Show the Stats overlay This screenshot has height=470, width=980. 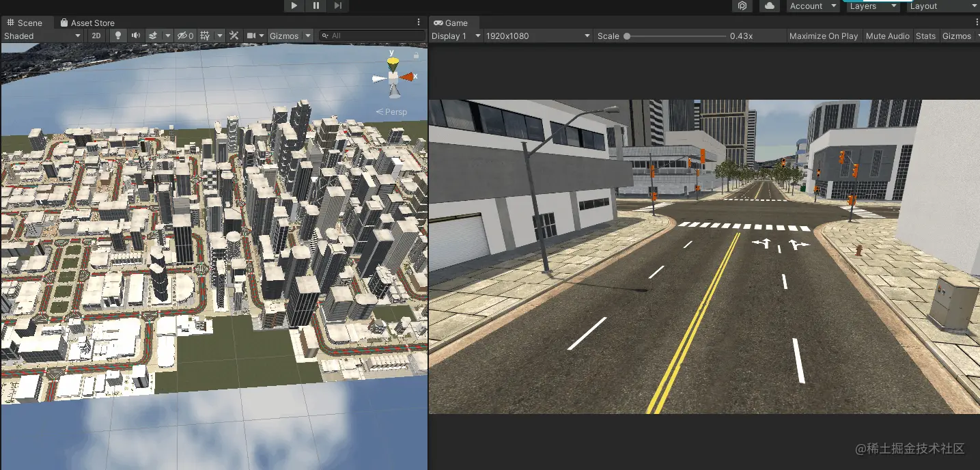926,36
